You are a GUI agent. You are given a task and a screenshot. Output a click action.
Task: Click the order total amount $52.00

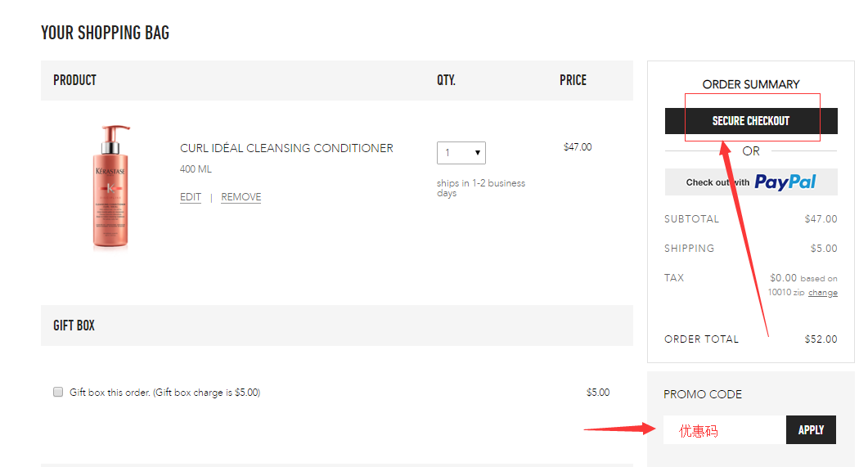[x=821, y=339]
